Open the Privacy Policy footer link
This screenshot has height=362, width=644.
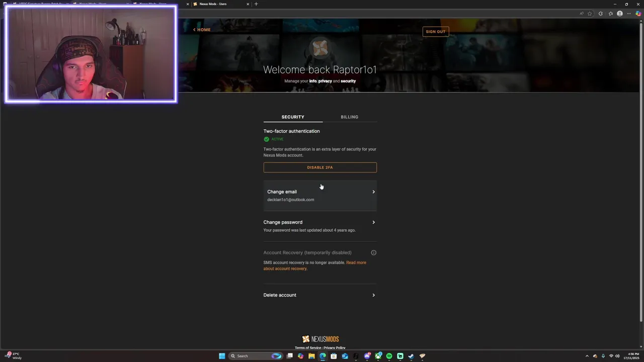click(x=335, y=348)
